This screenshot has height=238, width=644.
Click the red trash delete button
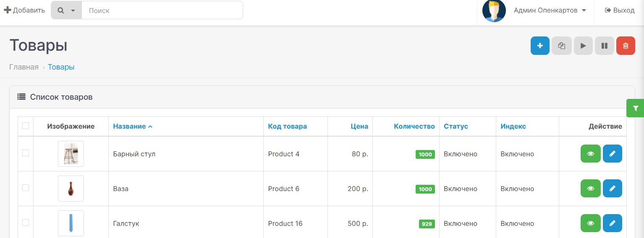click(626, 46)
